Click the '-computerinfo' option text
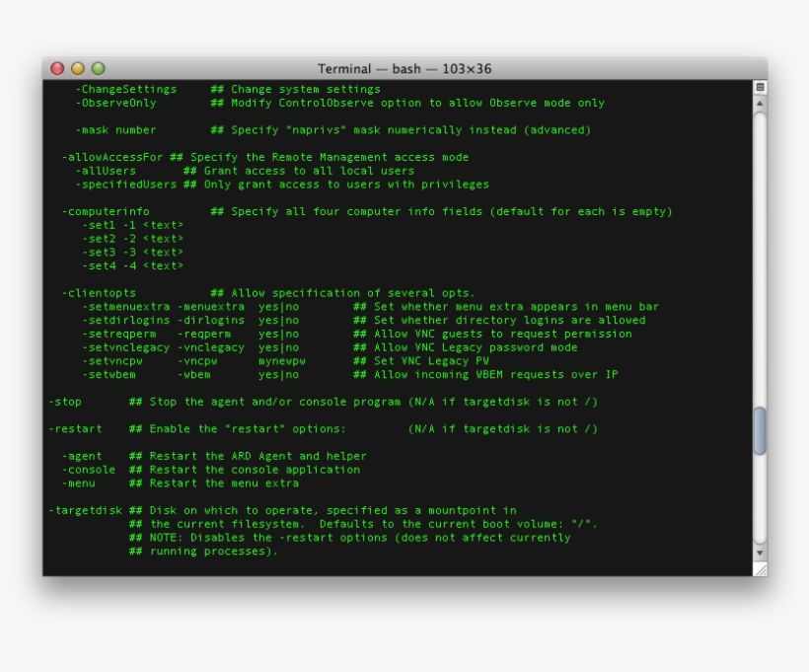Viewport: 809px width, 672px height. pos(106,211)
